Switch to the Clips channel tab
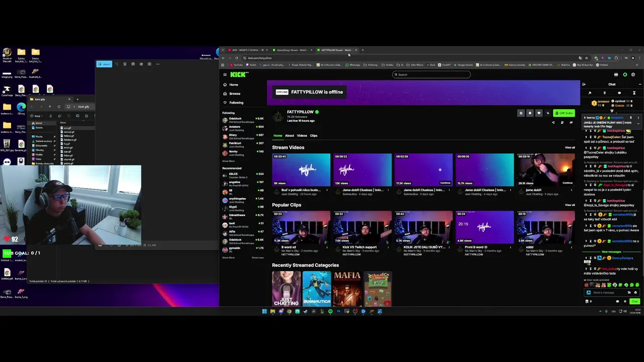This screenshot has height=362, width=644. point(313,136)
